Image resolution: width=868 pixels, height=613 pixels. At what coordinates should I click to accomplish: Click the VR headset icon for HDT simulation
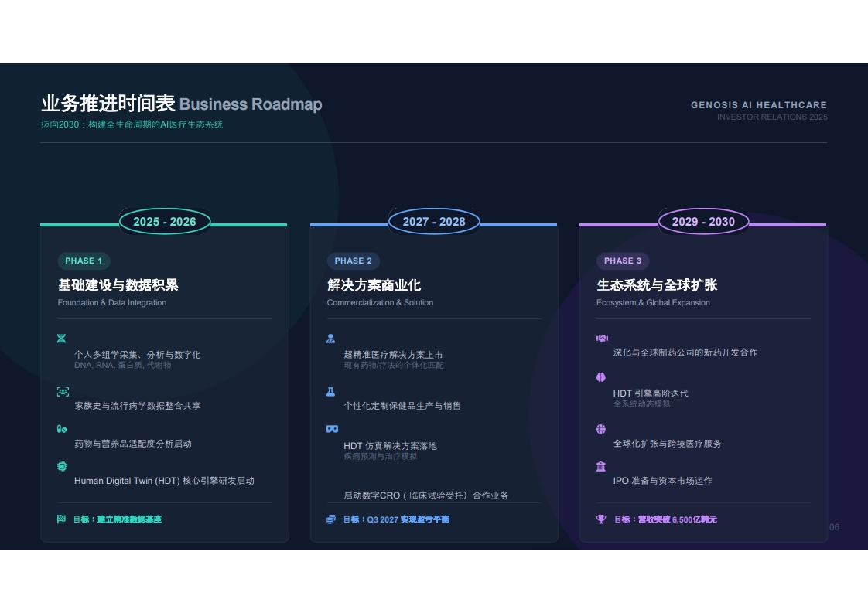(x=332, y=429)
